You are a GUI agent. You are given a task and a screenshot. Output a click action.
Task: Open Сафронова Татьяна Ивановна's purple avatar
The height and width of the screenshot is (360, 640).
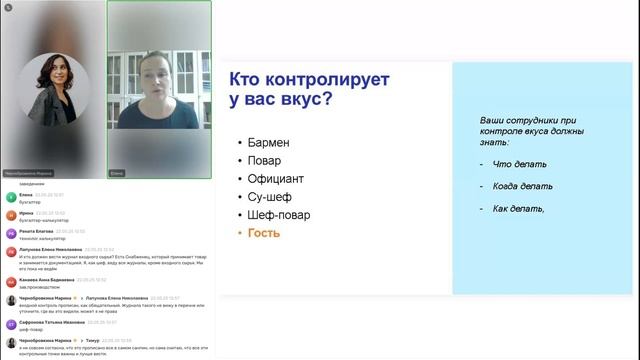[x=11, y=325]
